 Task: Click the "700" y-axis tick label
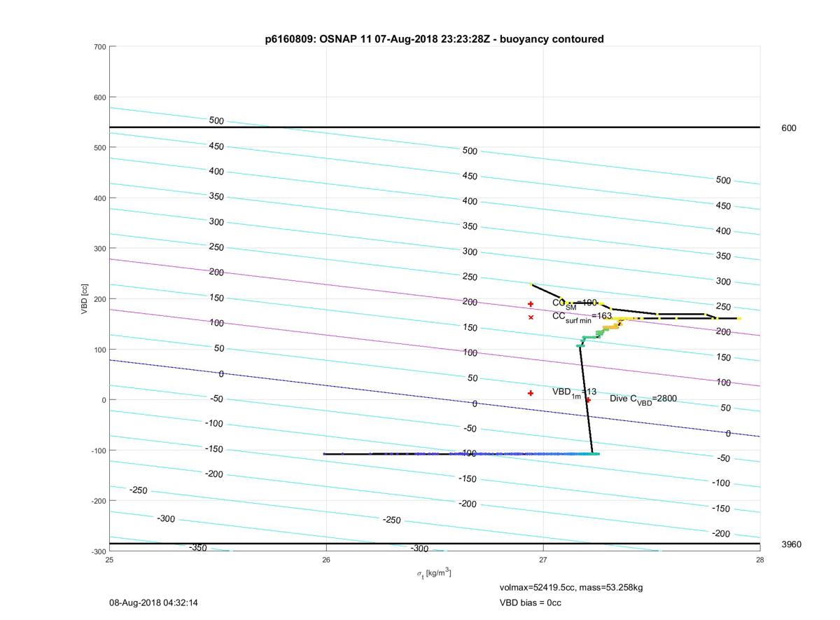coord(99,47)
